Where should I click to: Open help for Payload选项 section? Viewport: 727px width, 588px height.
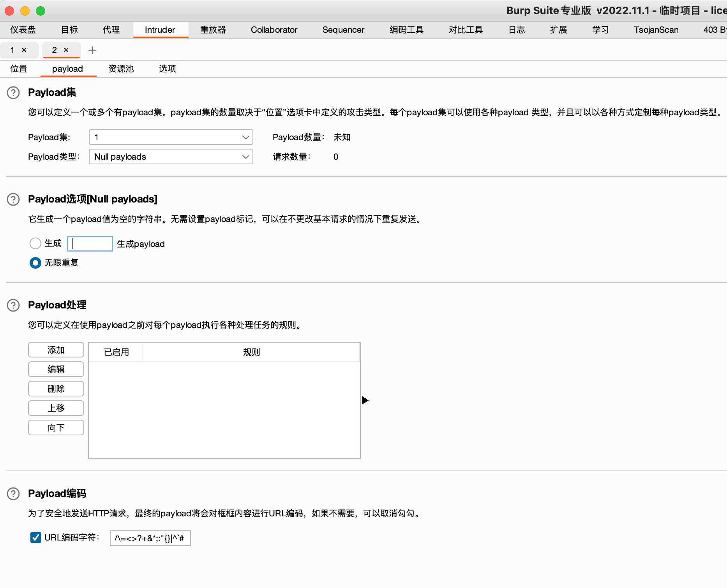point(13,199)
